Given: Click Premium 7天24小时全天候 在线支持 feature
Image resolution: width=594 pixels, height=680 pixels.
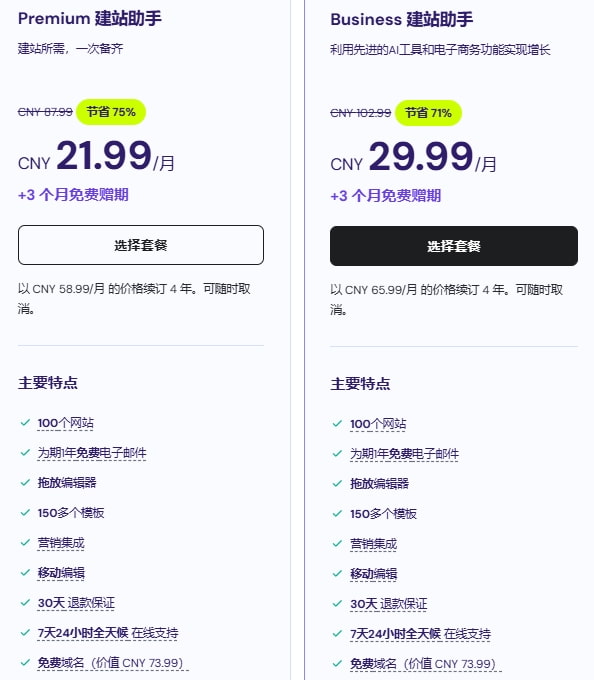Looking at the screenshot, I should (x=108, y=633).
